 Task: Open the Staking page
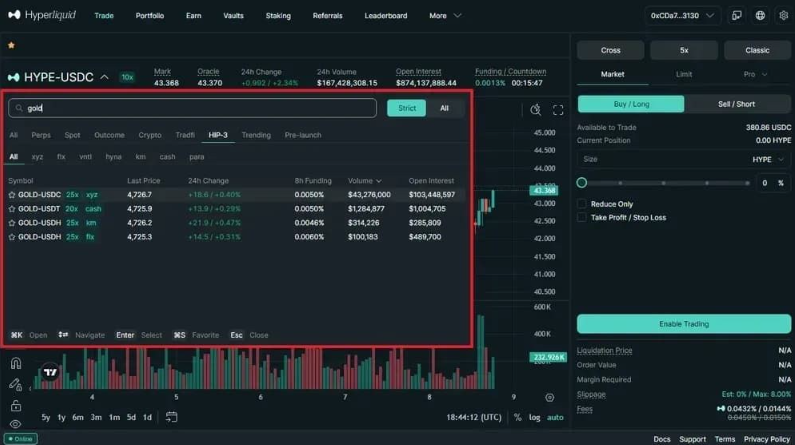tap(278, 16)
